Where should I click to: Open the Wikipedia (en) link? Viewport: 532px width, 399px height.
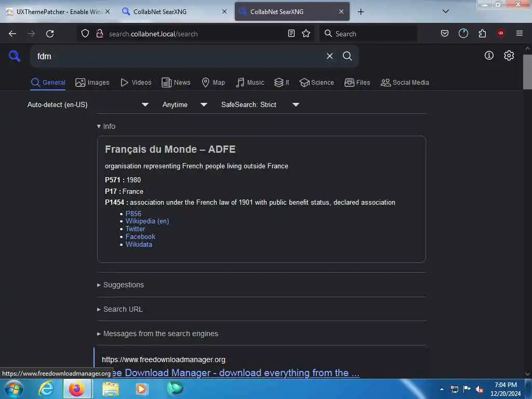point(147,221)
